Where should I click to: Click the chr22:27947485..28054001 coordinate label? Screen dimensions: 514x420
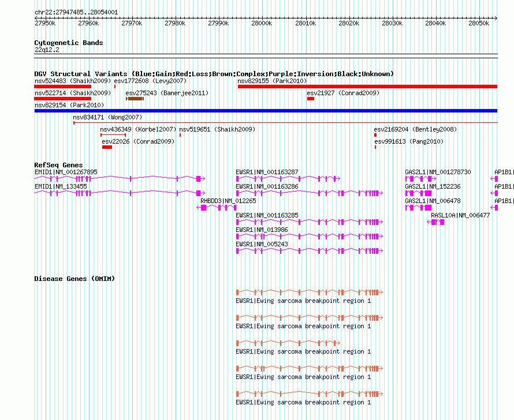pos(76,12)
